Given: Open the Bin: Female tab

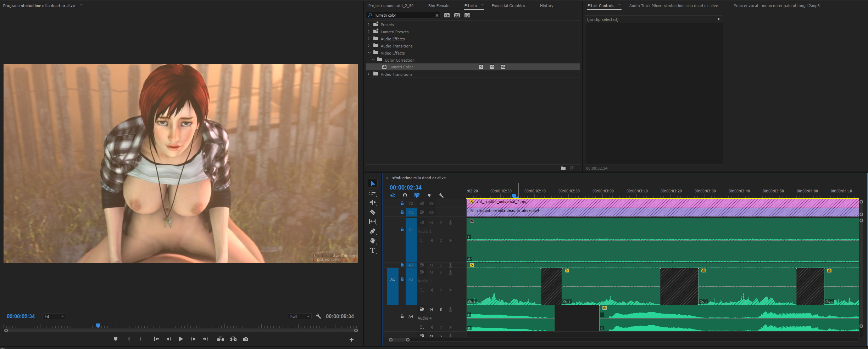Looking at the screenshot, I should 439,6.
